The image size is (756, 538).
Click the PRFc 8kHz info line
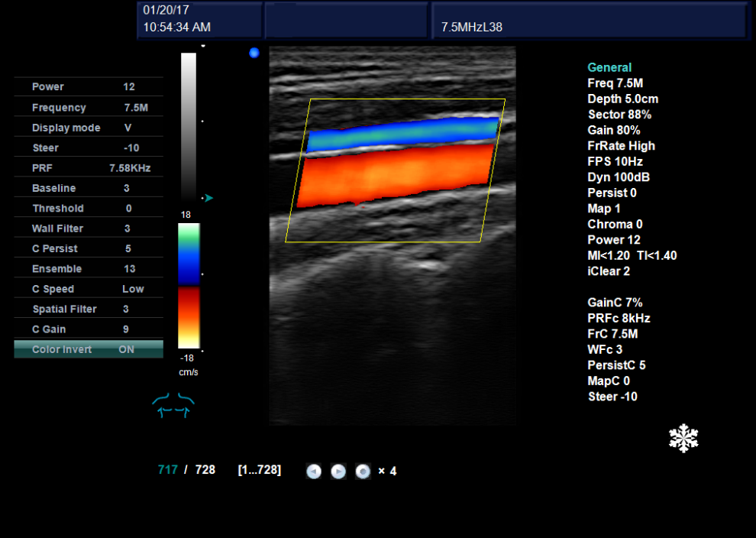619,319
